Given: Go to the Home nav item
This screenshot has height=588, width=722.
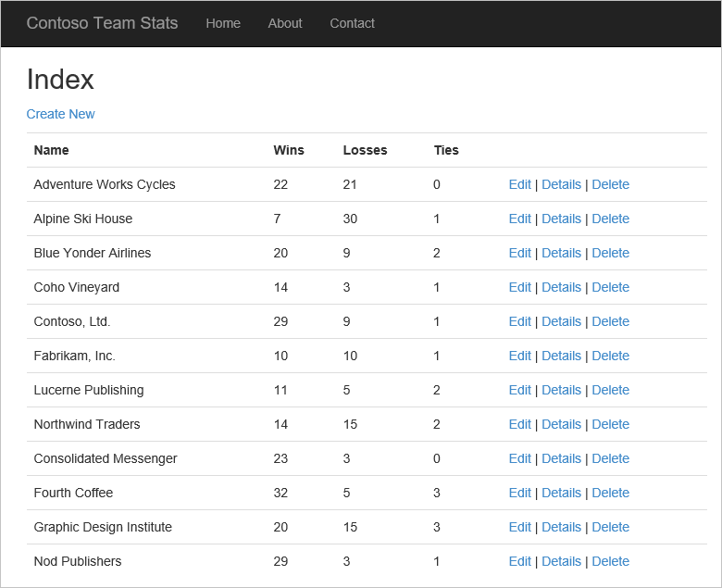Looking at the screenshot, I should coord(223,23).
